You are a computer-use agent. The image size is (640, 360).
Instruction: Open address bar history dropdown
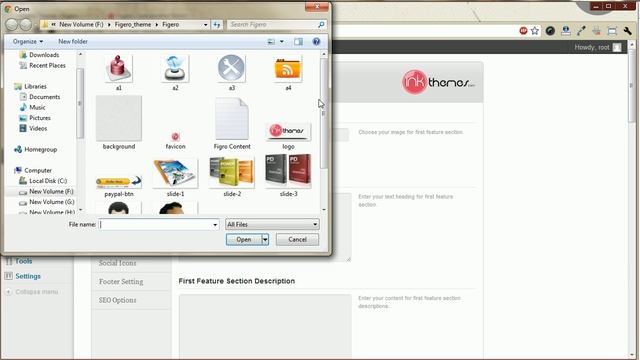point(205,24)
